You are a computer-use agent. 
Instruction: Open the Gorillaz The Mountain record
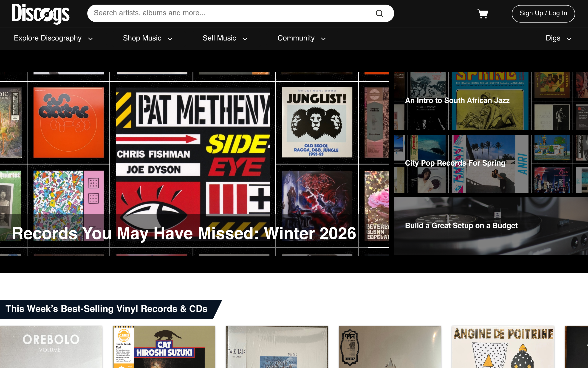(x=390, y=347)
